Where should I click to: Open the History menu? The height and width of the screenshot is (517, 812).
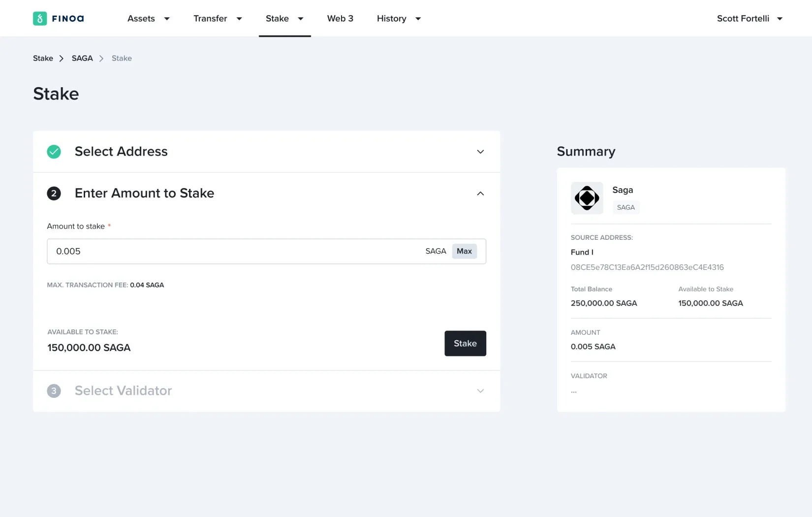[399, 18]
